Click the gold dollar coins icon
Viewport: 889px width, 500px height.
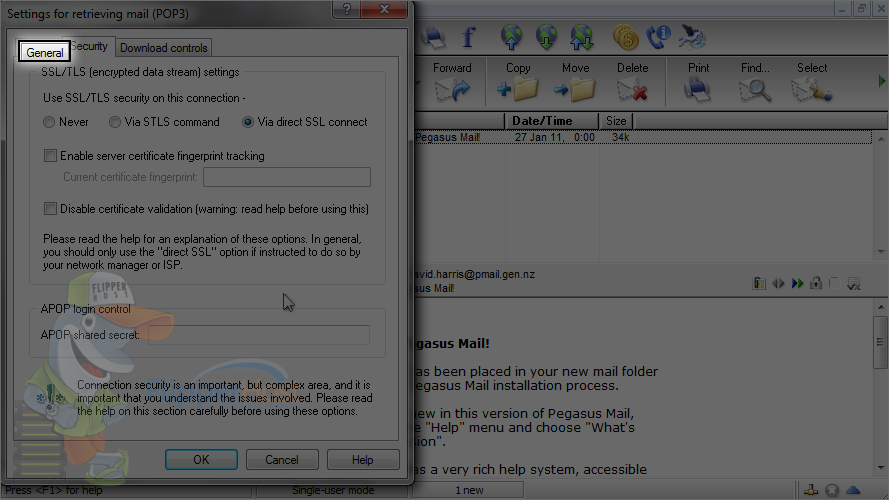click(625, 37)
